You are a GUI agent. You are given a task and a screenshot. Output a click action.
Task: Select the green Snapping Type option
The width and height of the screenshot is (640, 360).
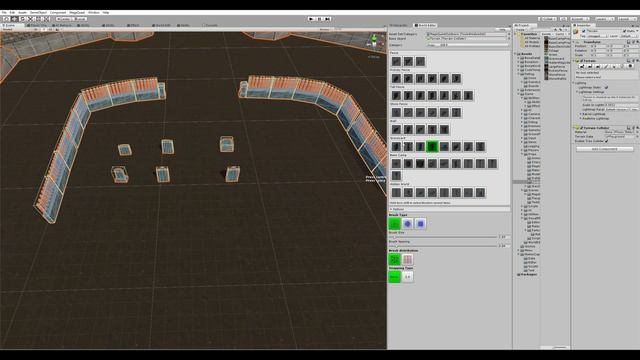coord(395,277)
